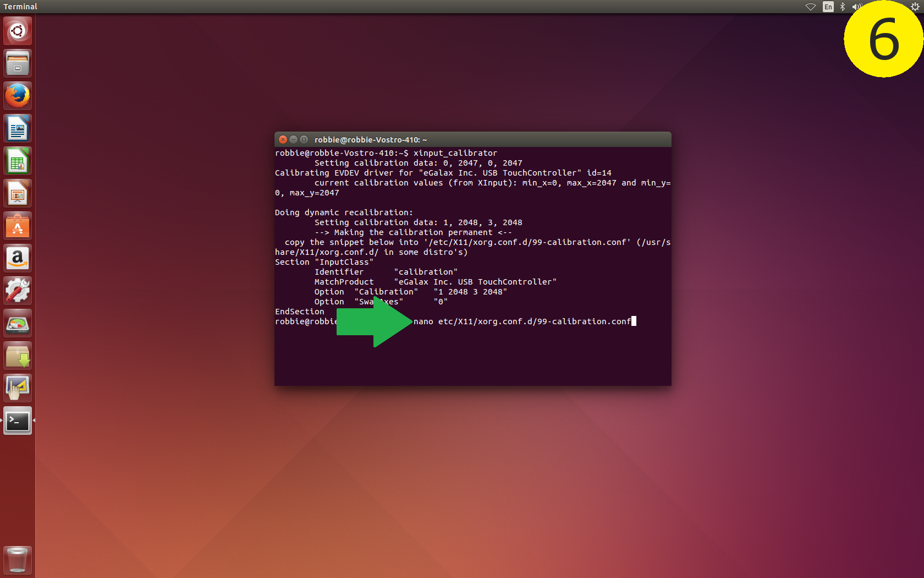Click the 'nano etc/X11/xorg.conf.d/99-calibration.conf' command text

[x=522, y=321]
